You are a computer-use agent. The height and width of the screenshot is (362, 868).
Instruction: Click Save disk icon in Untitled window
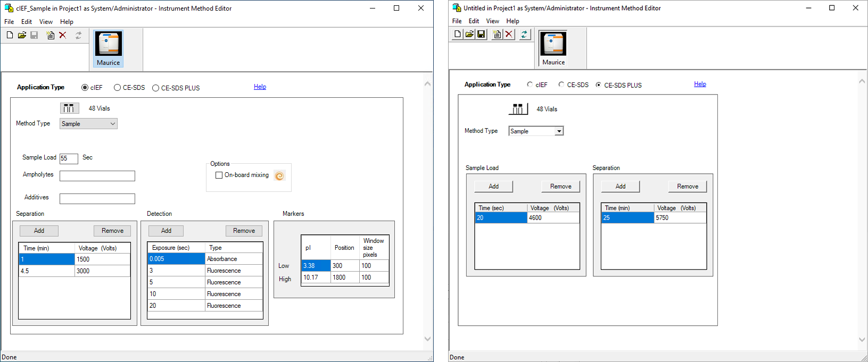[x=481, y=34]
